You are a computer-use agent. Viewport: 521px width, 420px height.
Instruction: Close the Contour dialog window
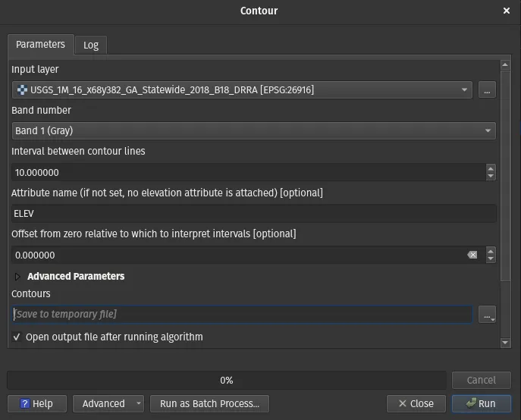(507, 11)
